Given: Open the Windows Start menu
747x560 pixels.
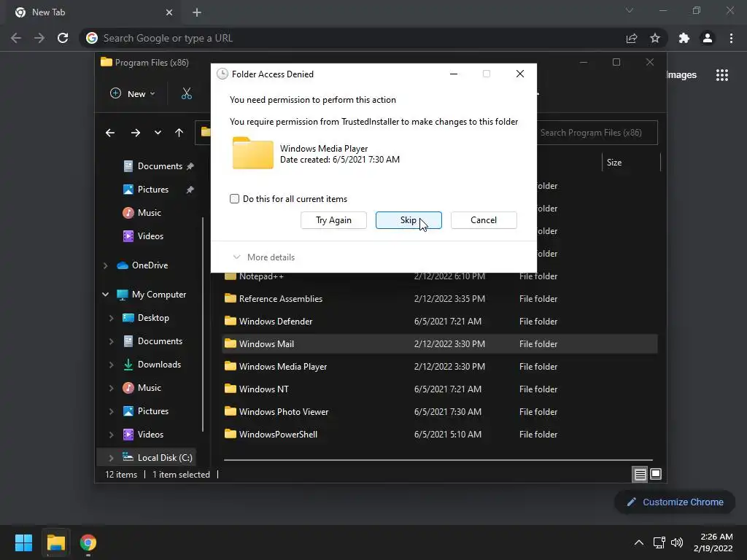Looking at the screenshot, I should 23,542.
